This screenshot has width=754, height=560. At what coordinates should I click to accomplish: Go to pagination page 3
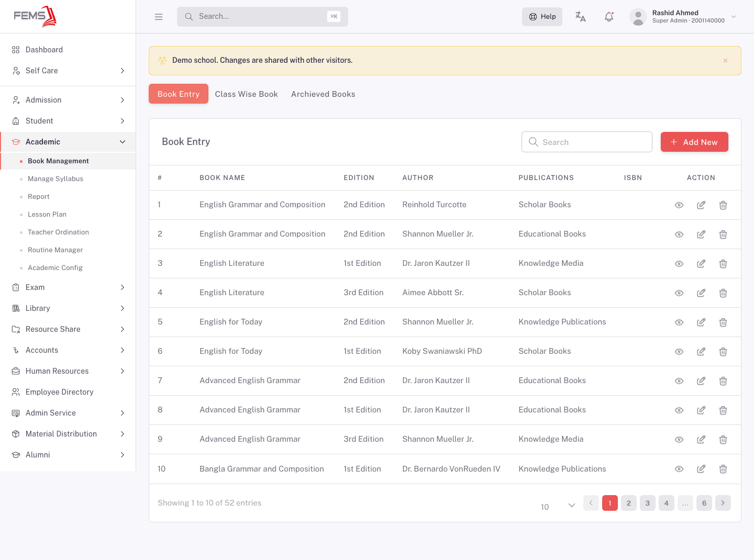pyautogui.click(x=648, y=503)
